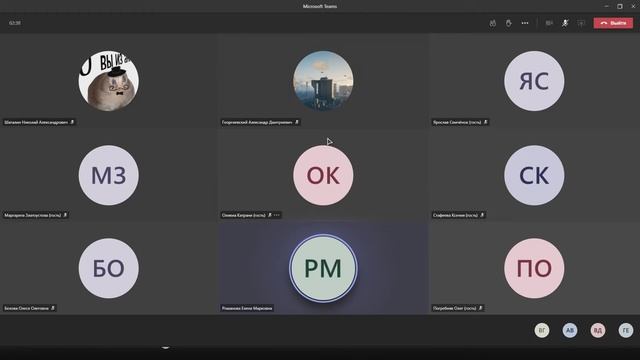Open the share content icon
This screenshot has width=640, height=360.
[581, 23]
